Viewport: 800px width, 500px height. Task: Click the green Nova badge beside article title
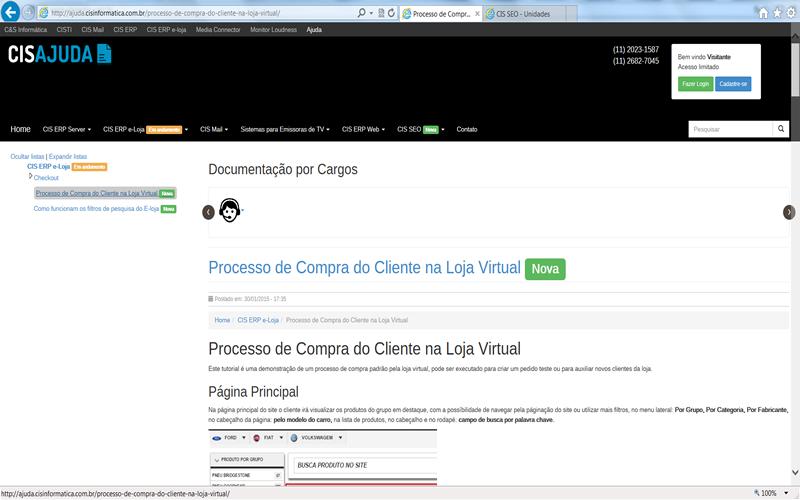coord(545,269)
